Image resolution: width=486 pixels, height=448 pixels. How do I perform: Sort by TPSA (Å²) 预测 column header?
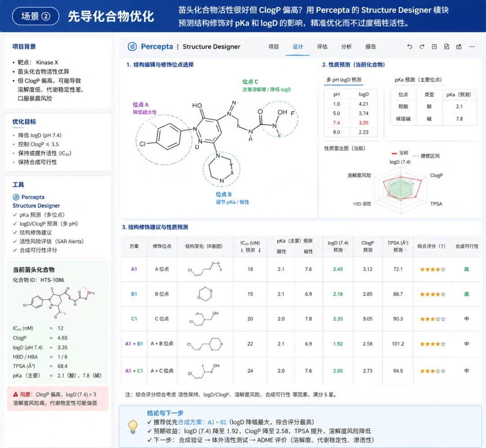[x=398, y=246]
